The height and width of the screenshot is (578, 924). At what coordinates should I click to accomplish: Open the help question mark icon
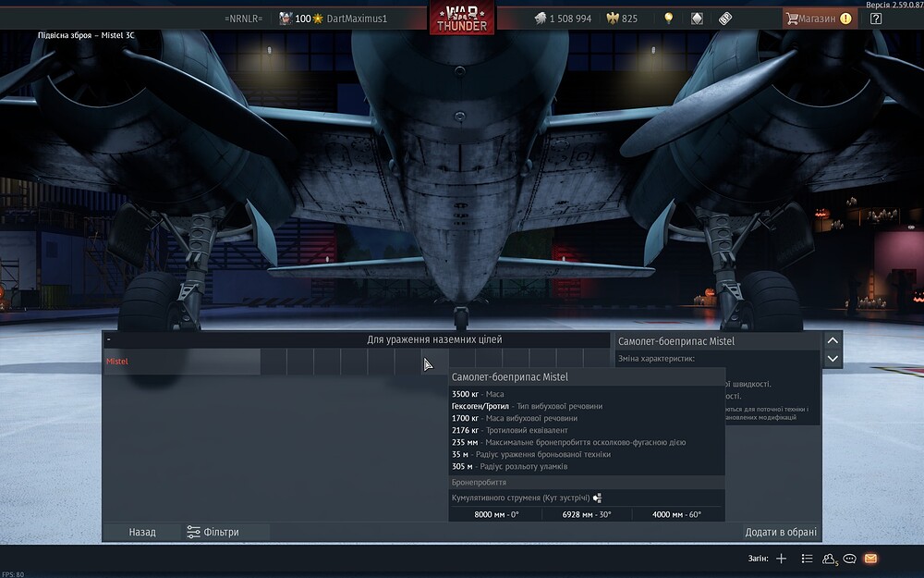(x=876, y=18)
